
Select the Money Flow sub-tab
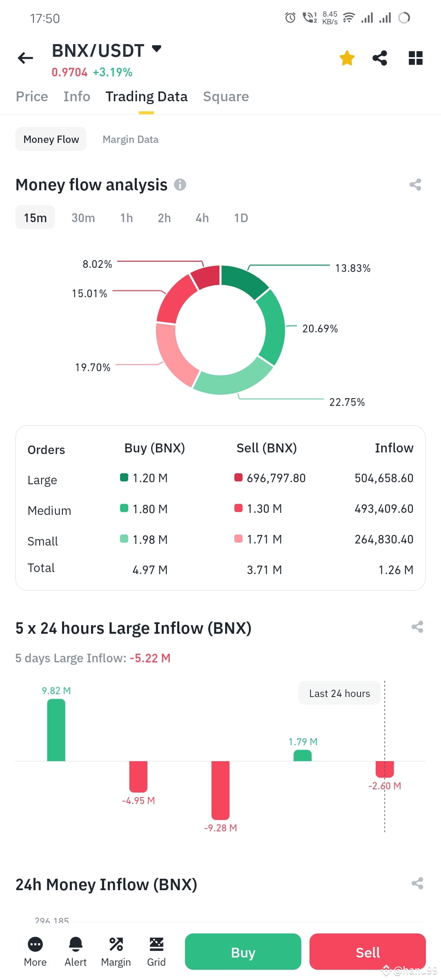(51, 139)
